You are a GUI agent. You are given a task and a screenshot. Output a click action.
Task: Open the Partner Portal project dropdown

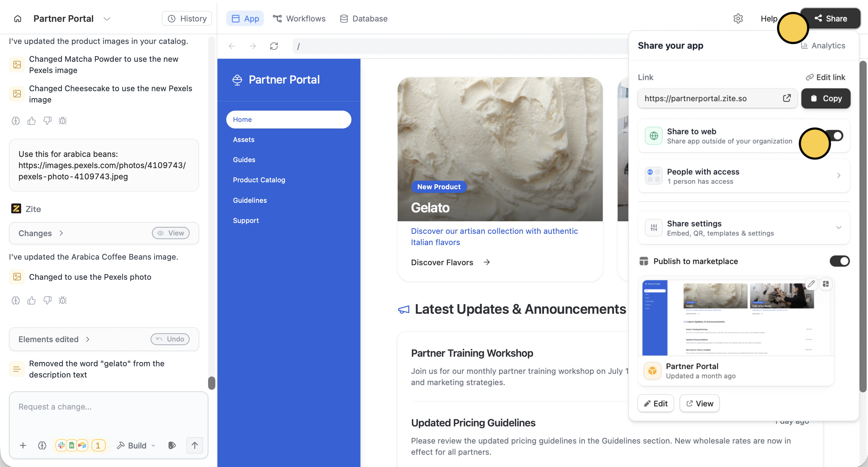(x=107, y=18)
